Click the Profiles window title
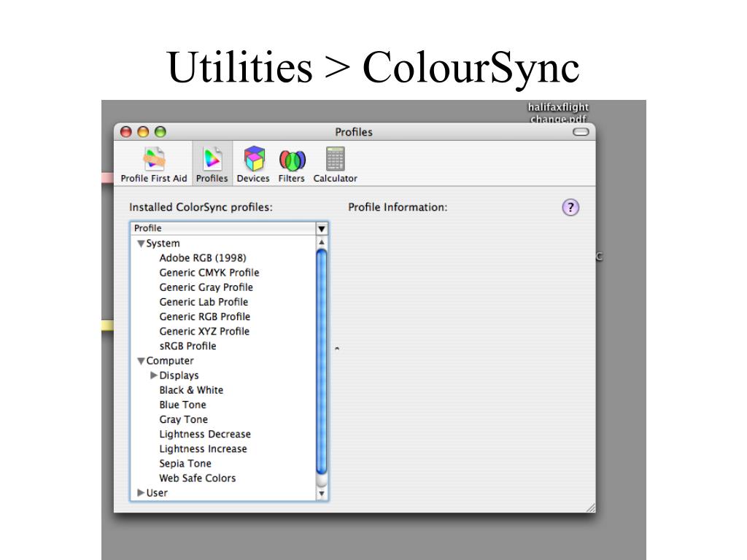The height and width of the screenshot is (560, 747). point(354,132)
